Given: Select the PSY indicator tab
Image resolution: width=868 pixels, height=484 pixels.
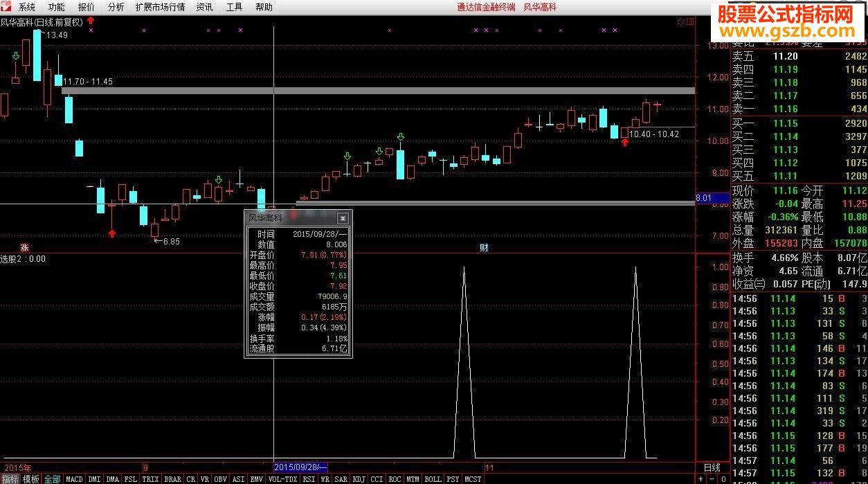Looking at the screenshot, I should pos(453,478).
